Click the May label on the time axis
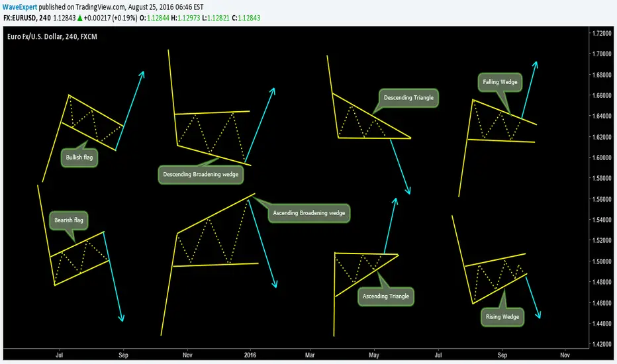Viewport: 617px width, 364px height. point(374,355)
